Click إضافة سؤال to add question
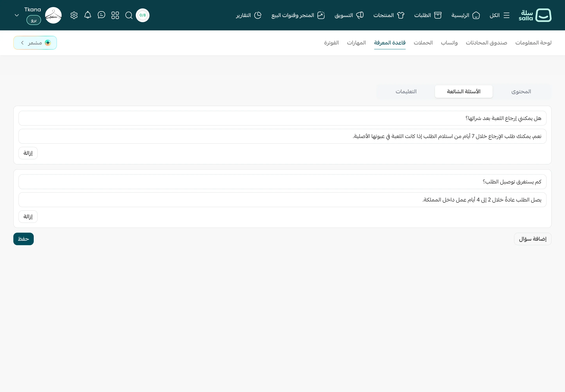The image size is (565, 392). (533, 239)
